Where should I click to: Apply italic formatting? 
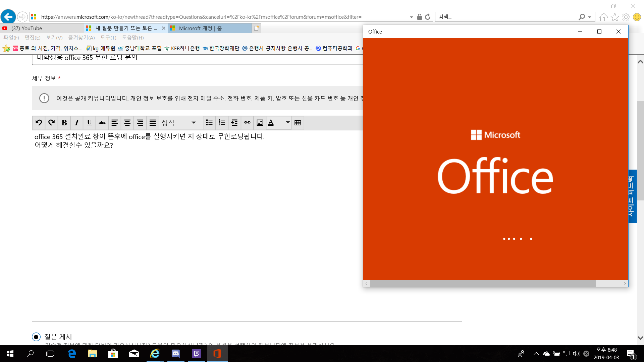tap(76, 123)
